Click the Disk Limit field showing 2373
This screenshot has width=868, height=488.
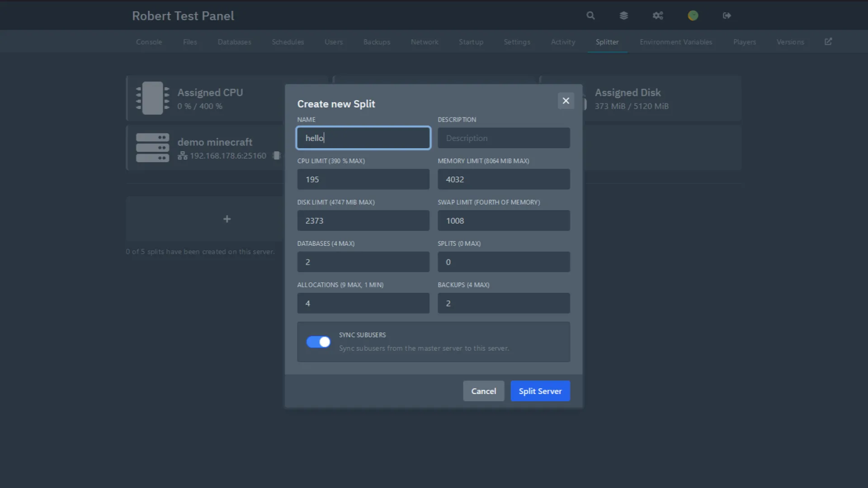pos(363,221)
